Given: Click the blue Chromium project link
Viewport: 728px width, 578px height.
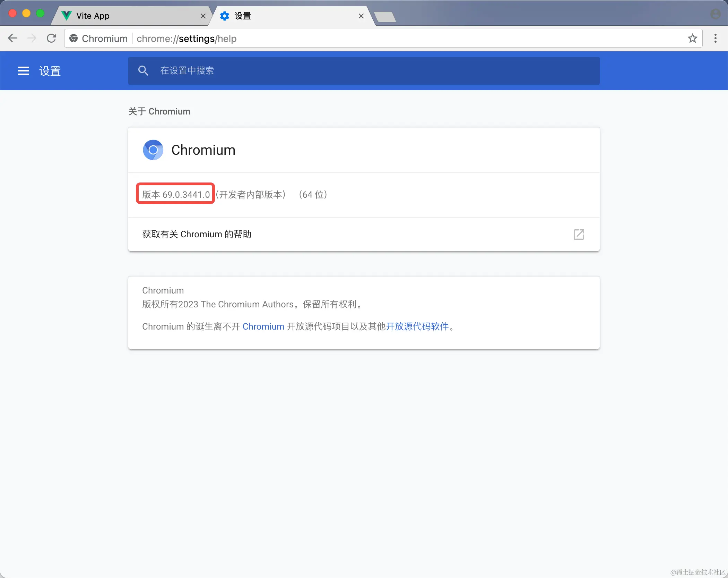Looking at the screenshot, I should pos(263,326).
